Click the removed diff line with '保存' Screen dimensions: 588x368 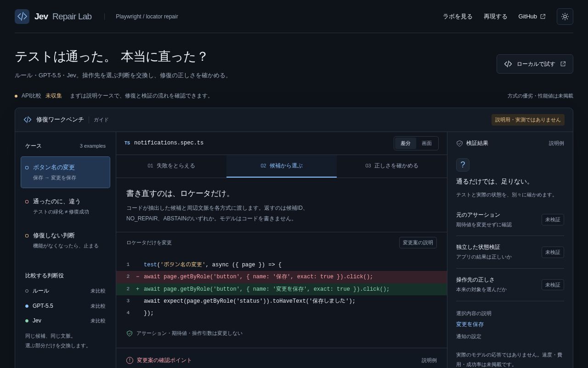(282, 277)
